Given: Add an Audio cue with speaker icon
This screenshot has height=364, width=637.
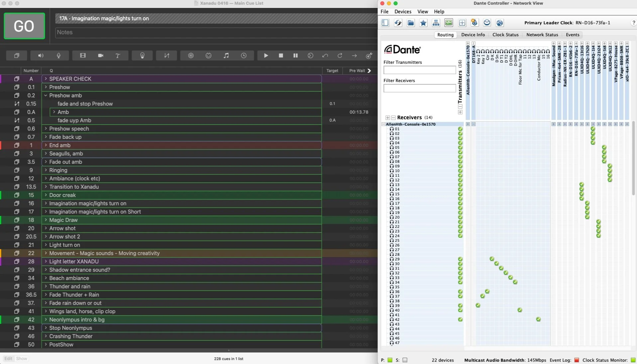Looking at the screenshot, I should 41,55.
